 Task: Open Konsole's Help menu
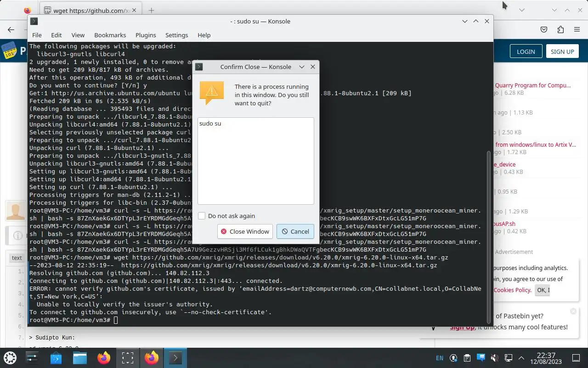click(204, 35)
